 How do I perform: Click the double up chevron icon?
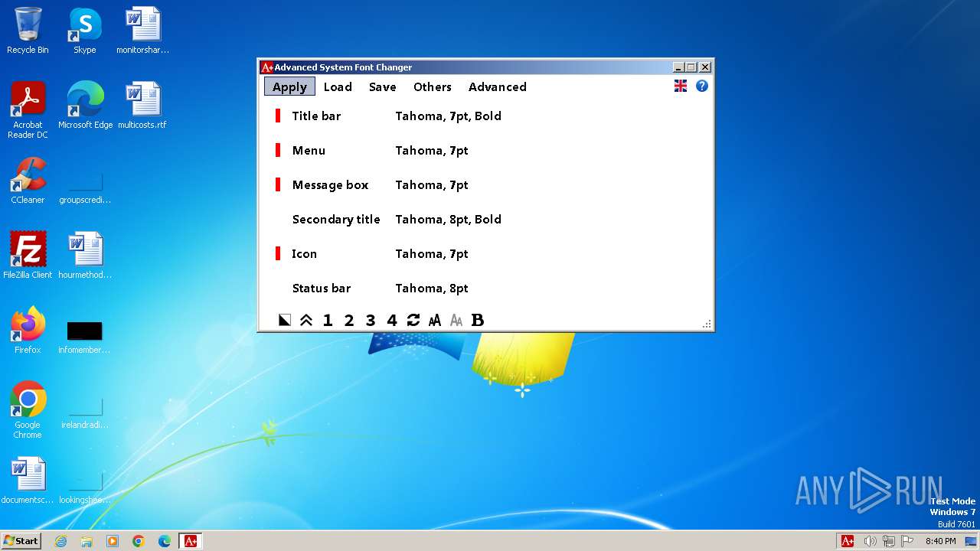(x=306, y=321)
